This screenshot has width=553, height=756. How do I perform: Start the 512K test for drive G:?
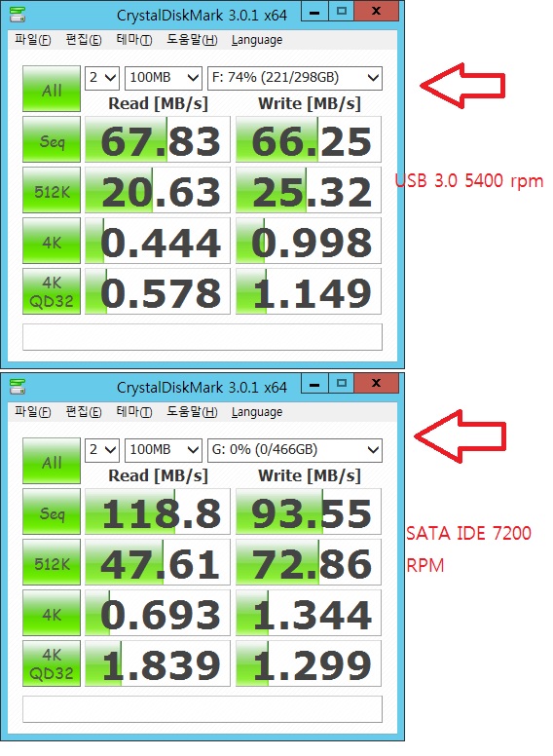[52, 562]
